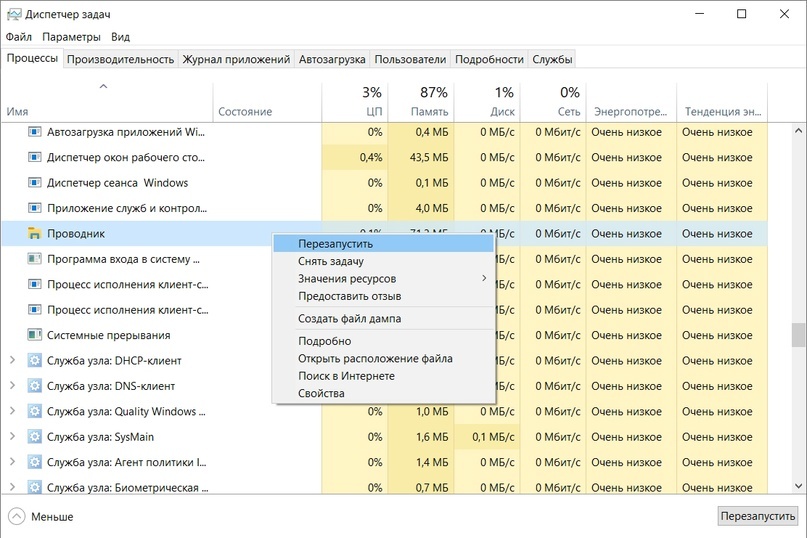Click gear icon of Quality Windows service
The width and height of the screenshot is (807, 538).
click(34, 411)
